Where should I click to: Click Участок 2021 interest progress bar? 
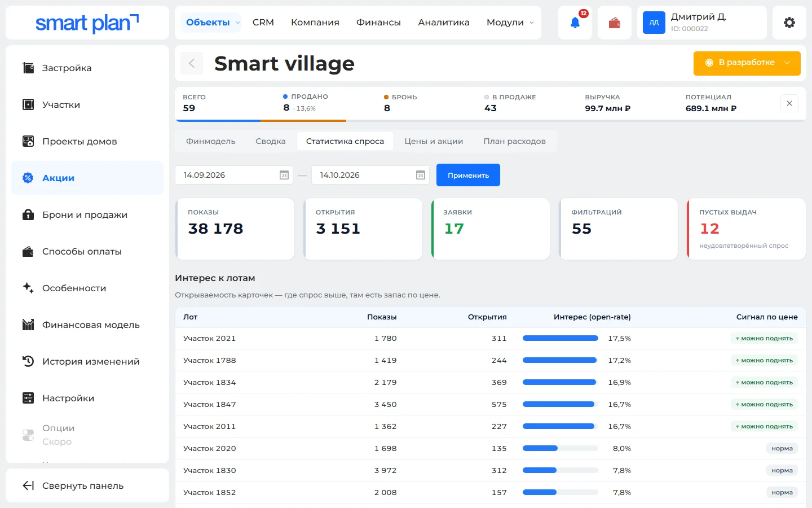tap(561, 338)
